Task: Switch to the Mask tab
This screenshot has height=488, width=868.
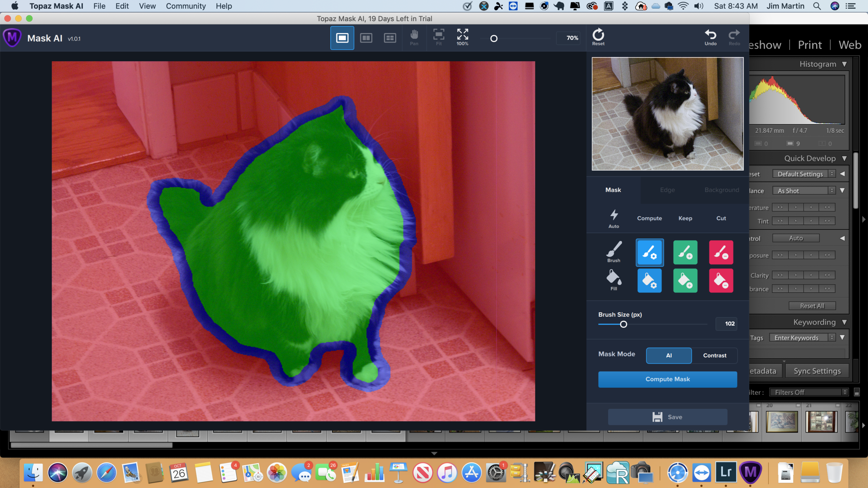Action: coord(613,190)
